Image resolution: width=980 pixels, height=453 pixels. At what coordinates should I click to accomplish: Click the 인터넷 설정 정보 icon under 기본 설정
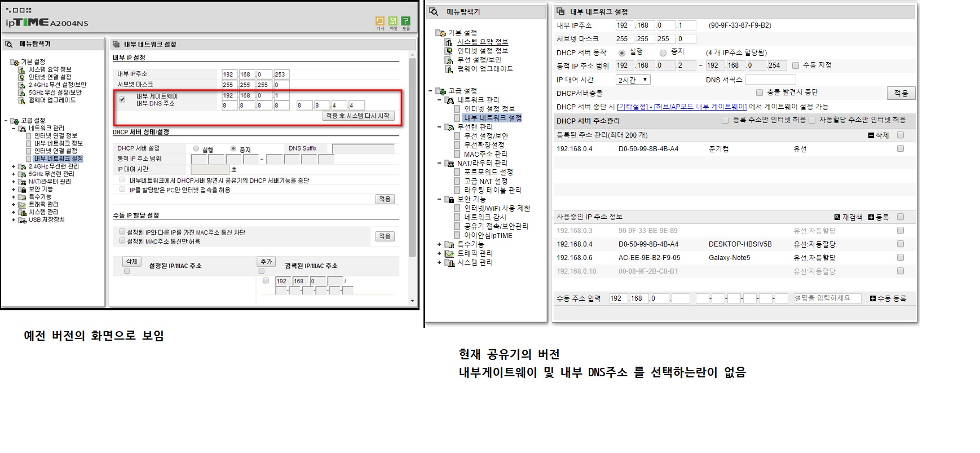449,51
